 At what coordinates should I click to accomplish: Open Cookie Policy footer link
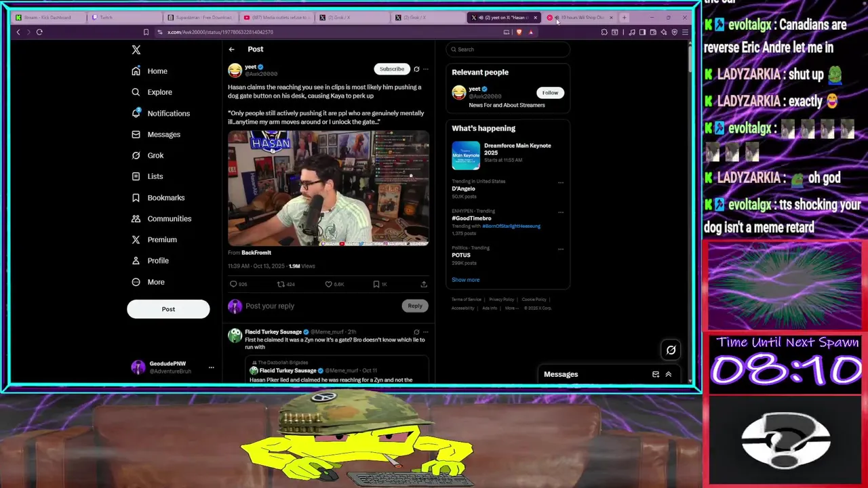534,300
